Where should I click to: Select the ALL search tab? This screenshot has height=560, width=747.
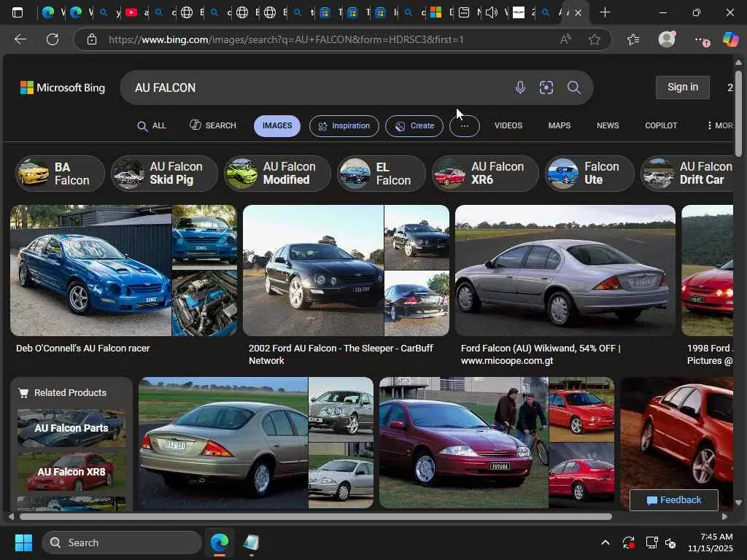tap(152, 125)
